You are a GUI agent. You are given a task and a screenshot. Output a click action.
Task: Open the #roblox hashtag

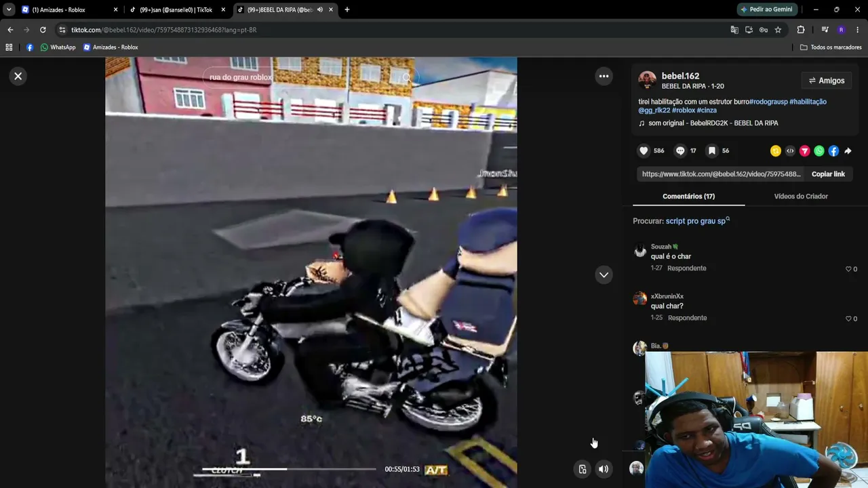pos(684,110)
